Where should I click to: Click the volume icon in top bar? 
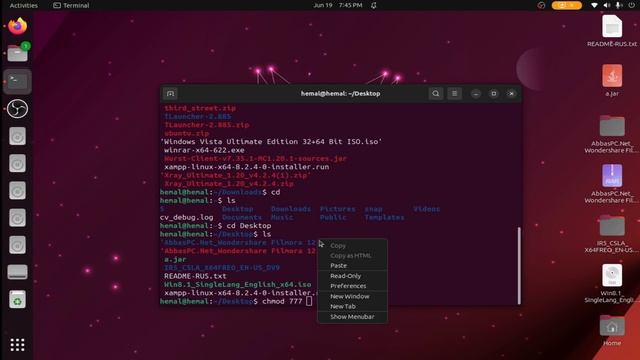click(x=607, y=5)
